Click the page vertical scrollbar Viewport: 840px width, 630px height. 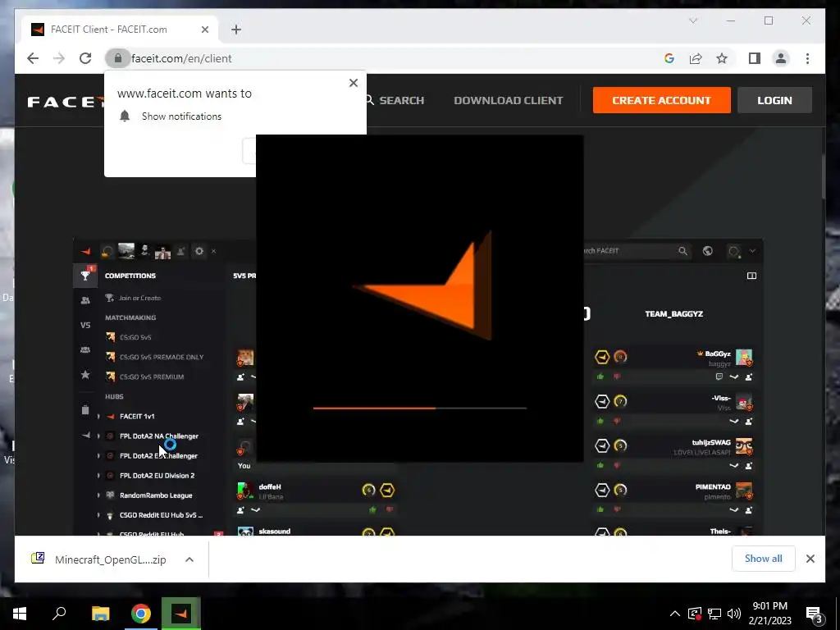tap(823, 177)
